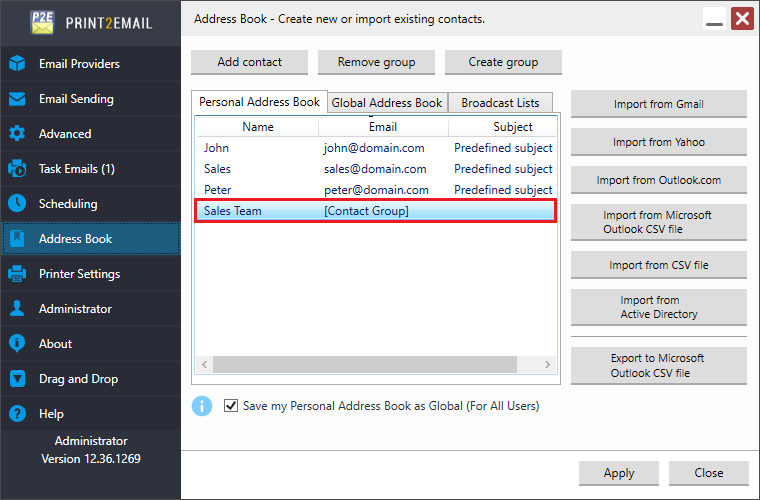The height and width of the screenshot is (500, 760).
Task: Click the Help question mark icon
Action: tap(17, 414)
